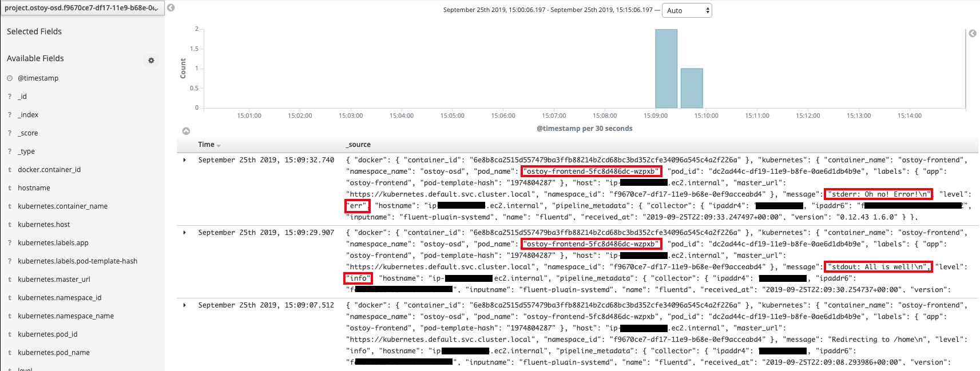Select the kubernetes.pod_name field
The width and height of the screenshot is (980, 371).
tap(54, 353)
